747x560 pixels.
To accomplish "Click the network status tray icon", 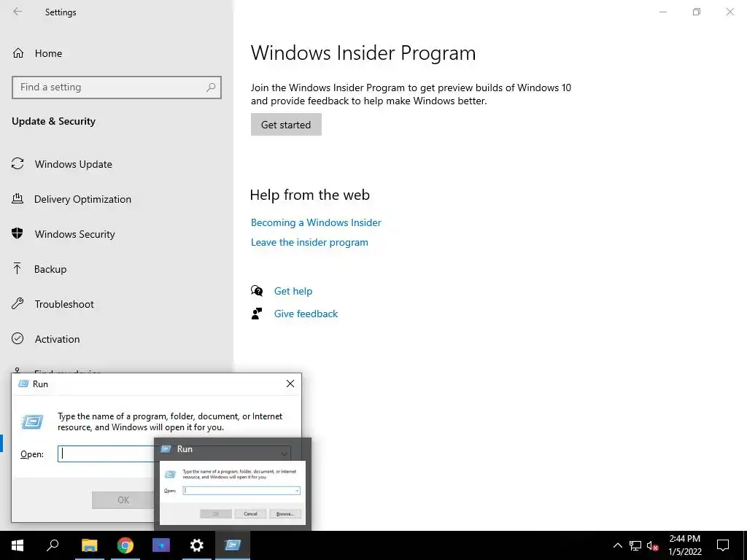I will (635, 545).
